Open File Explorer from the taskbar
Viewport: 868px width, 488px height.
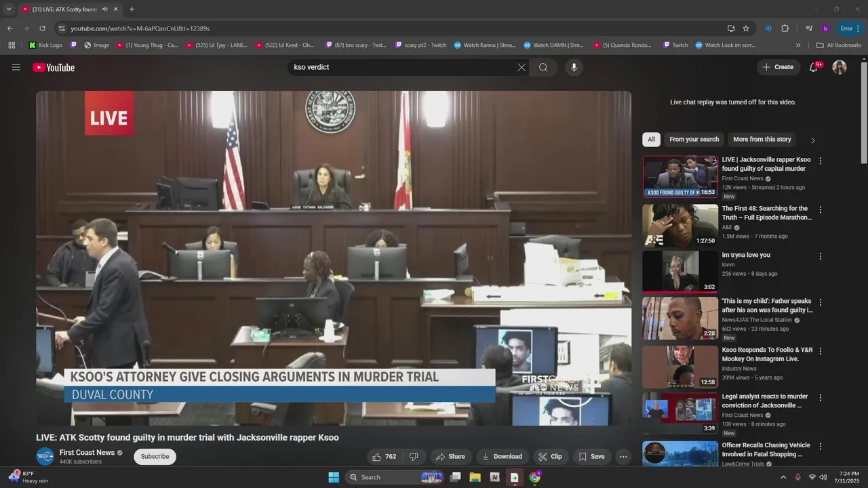tap(475, 477)
